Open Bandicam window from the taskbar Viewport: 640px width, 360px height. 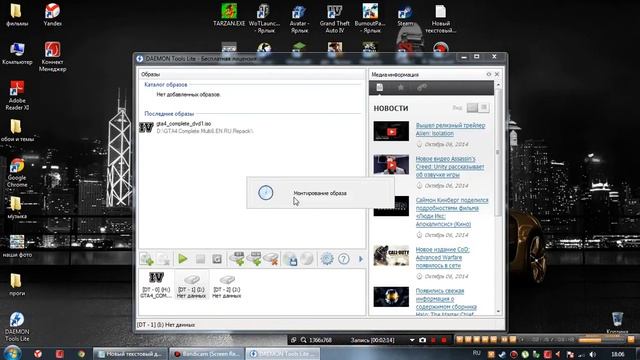[x=207, y=354]
